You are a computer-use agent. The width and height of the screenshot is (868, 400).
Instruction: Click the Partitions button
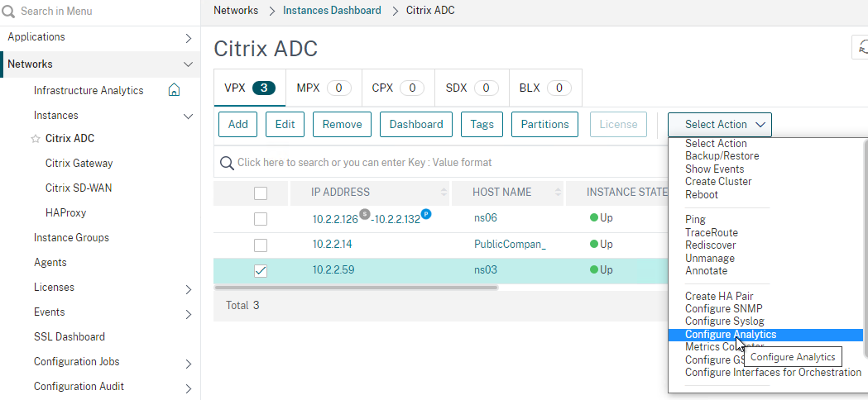click(544, 125)
